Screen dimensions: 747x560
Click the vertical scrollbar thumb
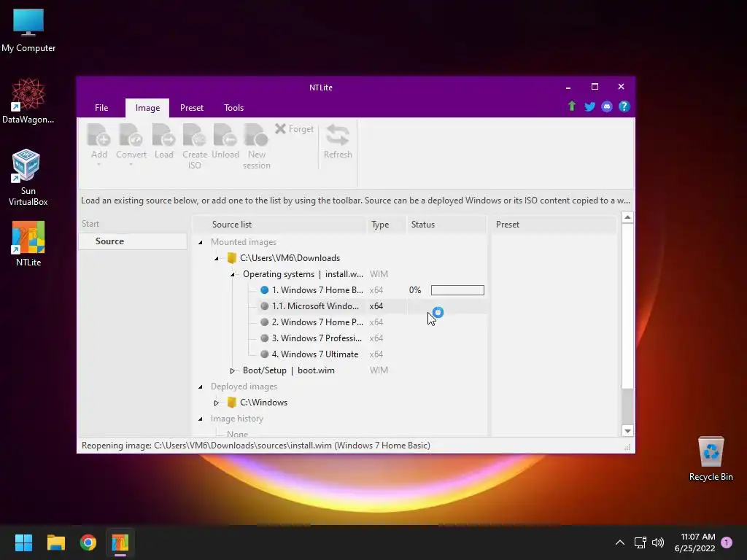coord(627,306)
